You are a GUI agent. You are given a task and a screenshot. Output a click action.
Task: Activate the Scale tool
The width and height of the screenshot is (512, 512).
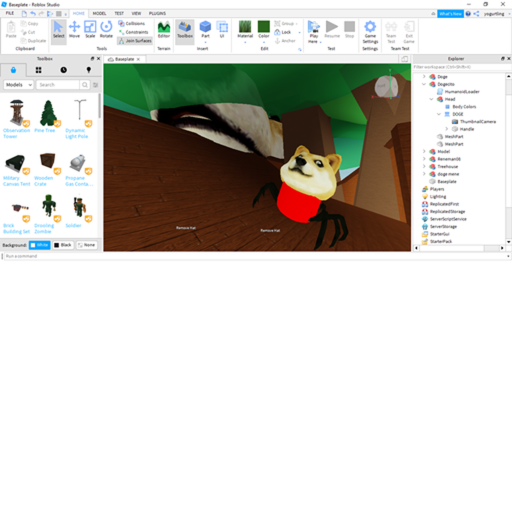point(90,29)
